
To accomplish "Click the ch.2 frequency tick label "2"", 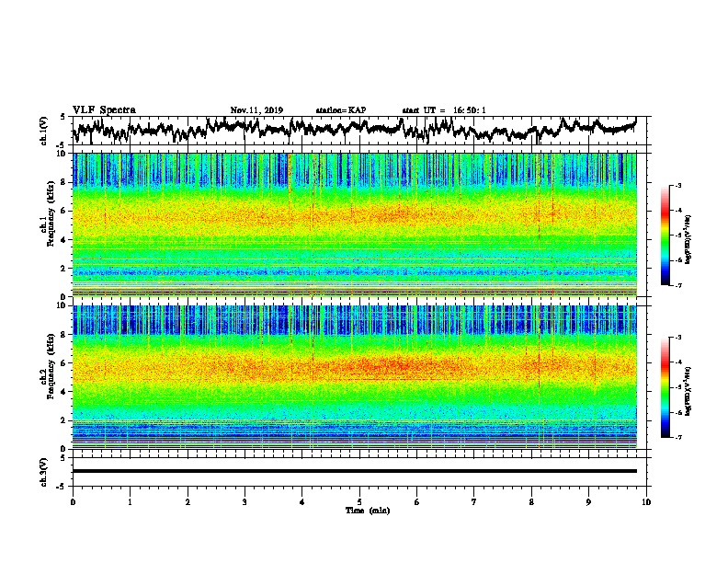I will point(63,420).
